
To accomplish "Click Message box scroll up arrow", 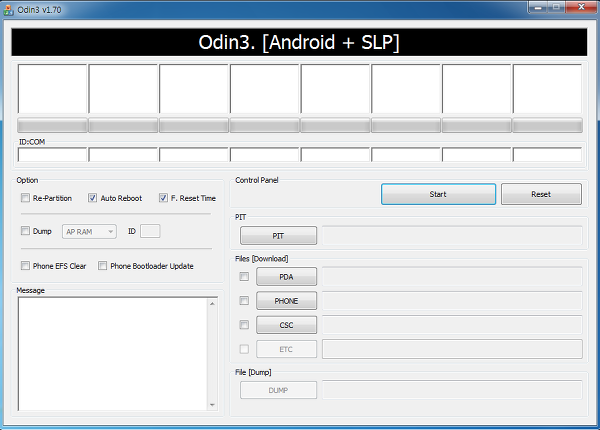I will pos(212,303).
